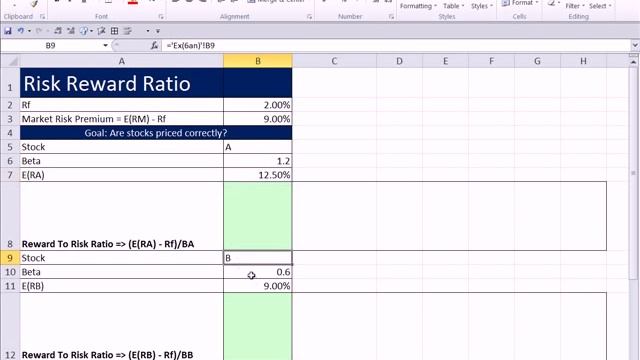640x360 pixels.
Task: Open the Clipboard dialog launcher
Action: coord(42,17)
